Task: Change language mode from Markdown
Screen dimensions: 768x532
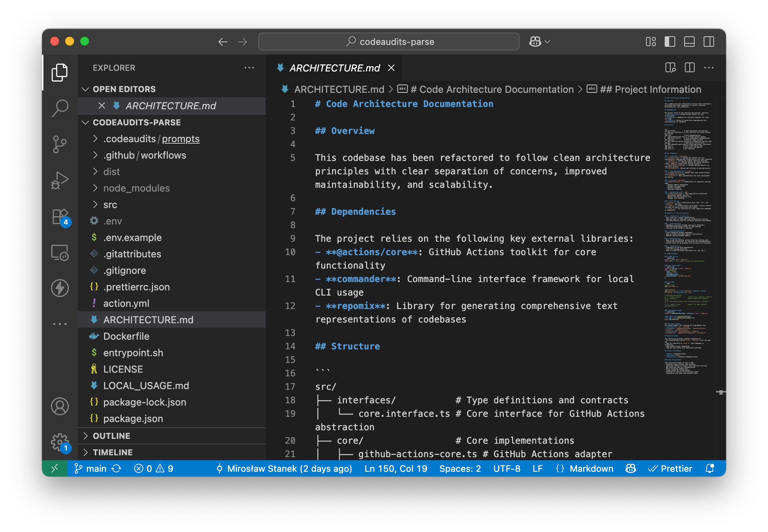Action: [591, 468]
